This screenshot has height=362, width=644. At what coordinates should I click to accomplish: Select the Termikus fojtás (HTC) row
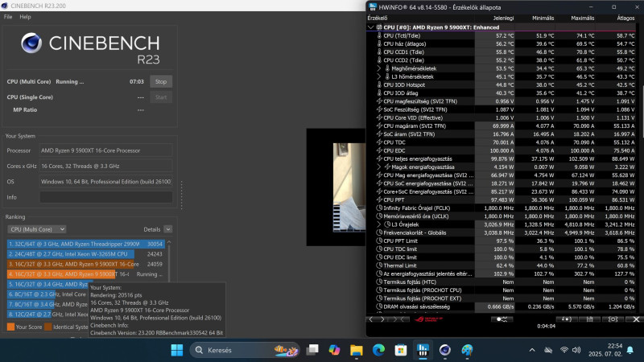(502, 282)
